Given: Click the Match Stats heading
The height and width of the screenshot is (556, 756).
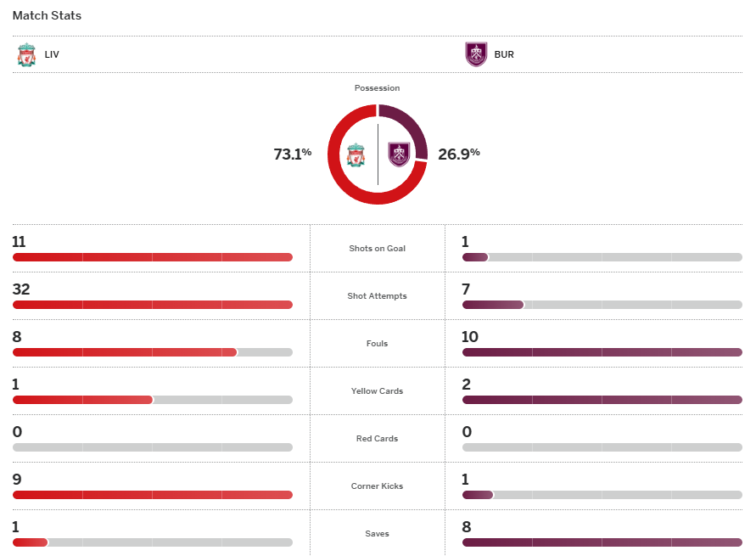Looking at the screenshot, I should click(47, 15).
